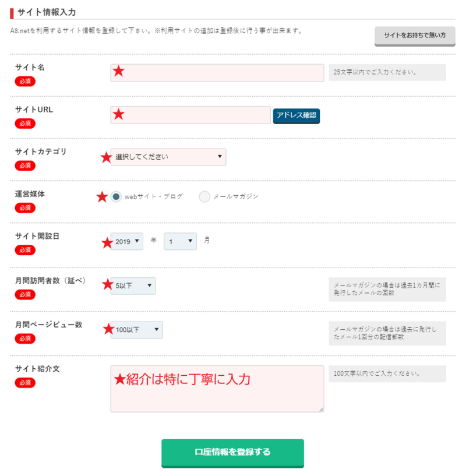Screen dimensions: 466x476
Task: Open the month dropdown showing 1
Action: click(180, 241)
